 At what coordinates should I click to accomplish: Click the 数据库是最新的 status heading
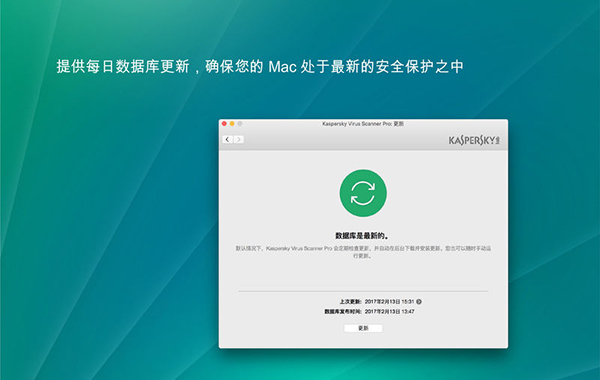click(362, 236)
